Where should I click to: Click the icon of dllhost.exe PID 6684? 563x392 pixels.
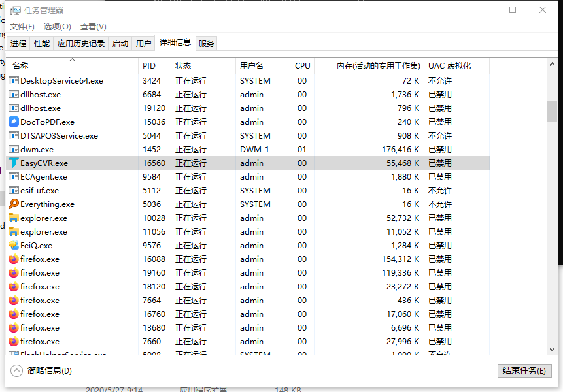click(x=14, y=94)
